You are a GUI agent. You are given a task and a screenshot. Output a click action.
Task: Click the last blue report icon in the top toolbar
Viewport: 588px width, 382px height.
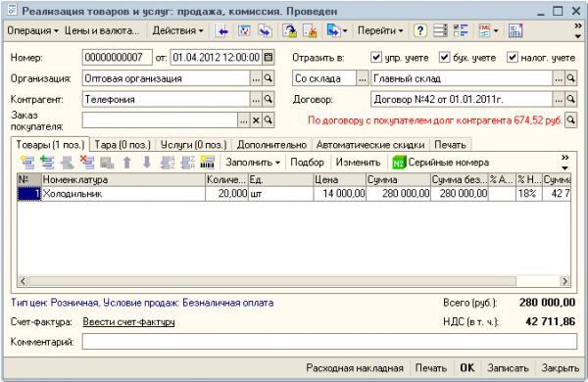tap(515, 30)
